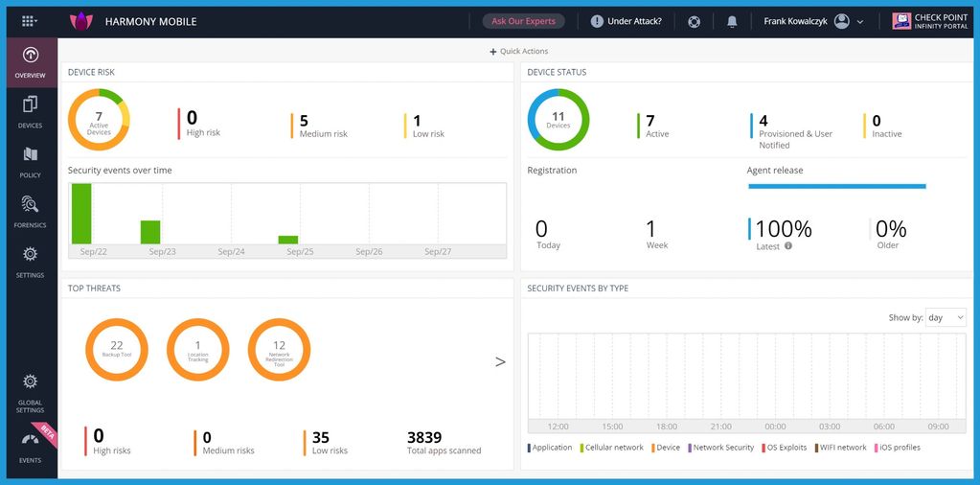Click the Under Attack? link
Image resolution: width=980 pixels, height=485 pixels.
634,21
